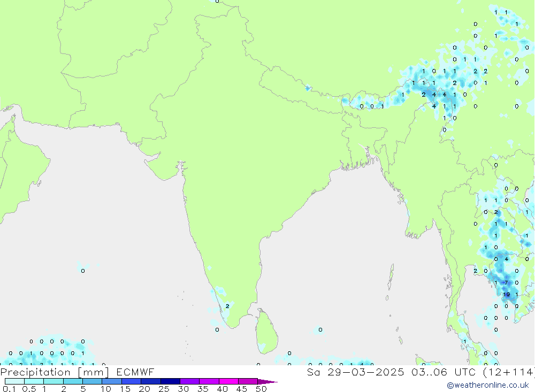Click the '50' legend scale label
Image resolution: width=535 pixels, height=392 pixels.
point(262,389)
